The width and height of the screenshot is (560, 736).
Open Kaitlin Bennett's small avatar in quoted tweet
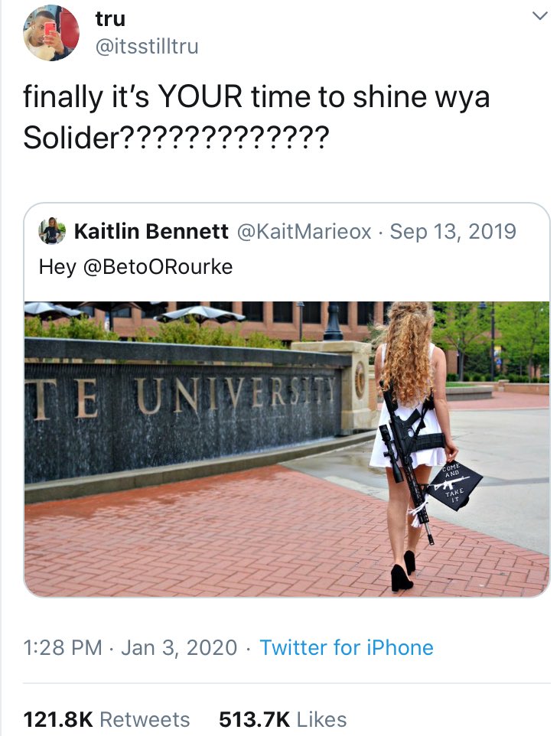[x=51, y=231]
